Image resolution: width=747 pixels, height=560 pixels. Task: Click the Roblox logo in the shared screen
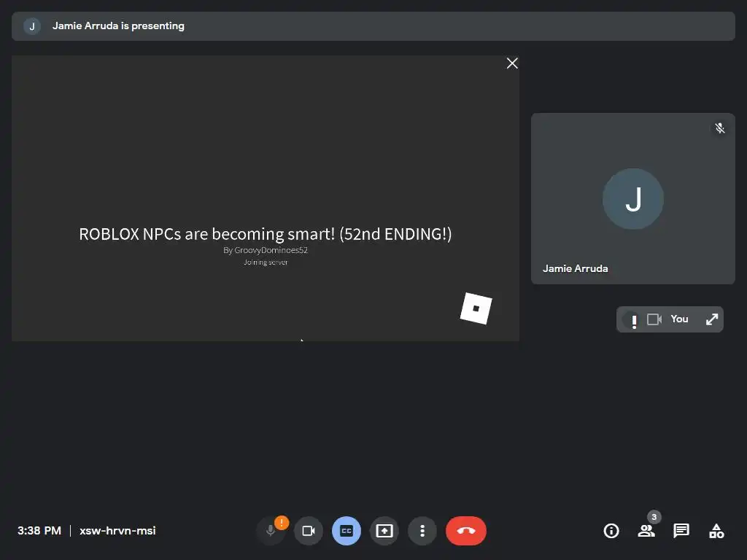pos(476,308)
